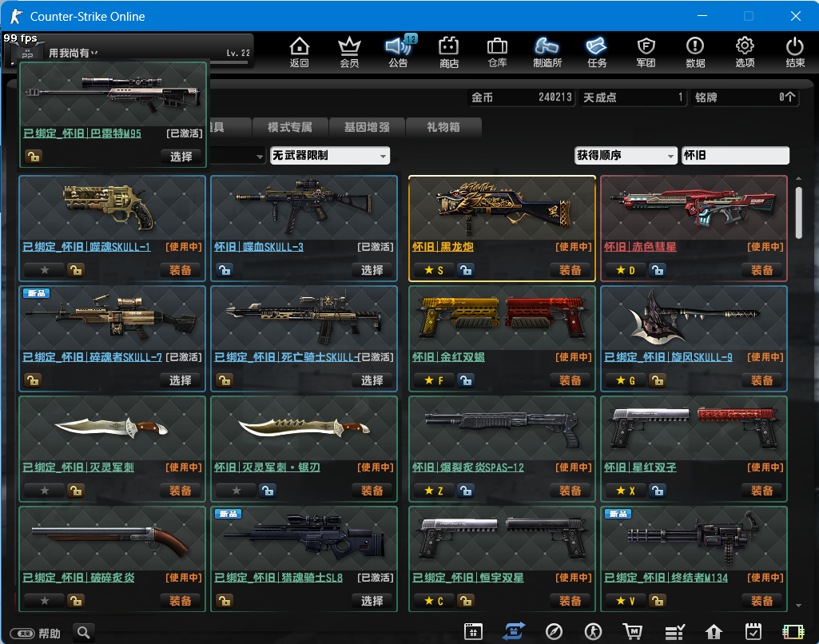Click the calendar check icon

[753, 631]
